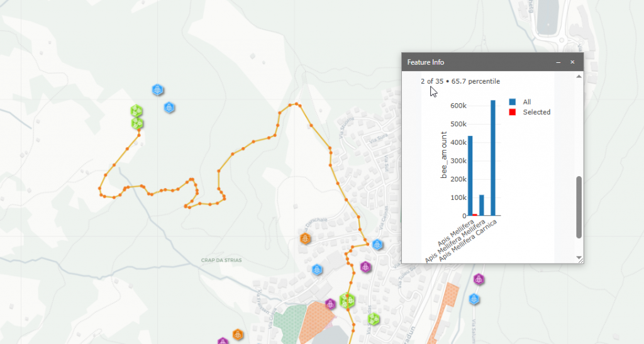
Task: Select the upper green beehive marker left of the trail
Action: point(136,112)
